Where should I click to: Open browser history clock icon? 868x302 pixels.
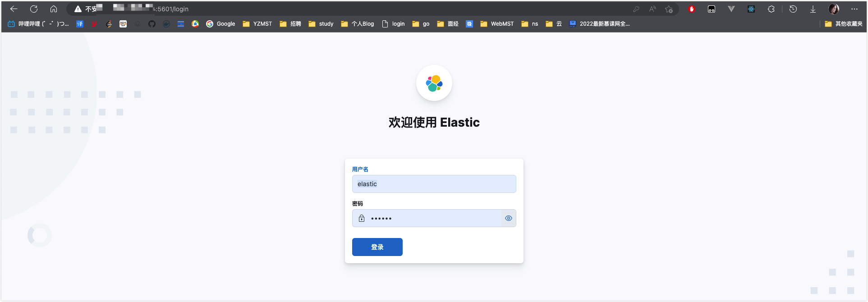pos(793,9)
